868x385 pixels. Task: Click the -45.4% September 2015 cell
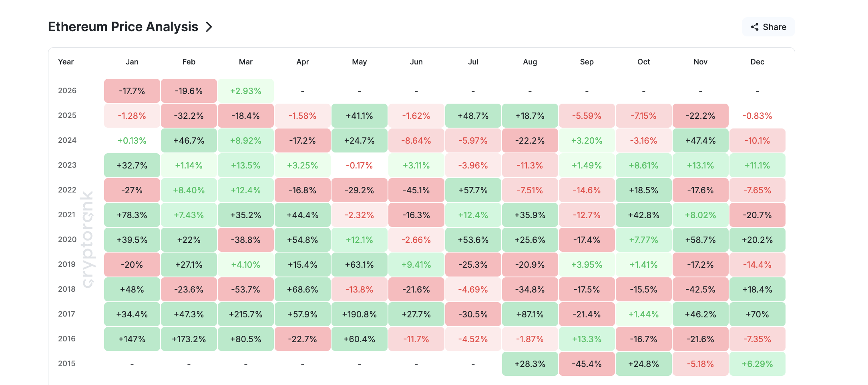587,364
